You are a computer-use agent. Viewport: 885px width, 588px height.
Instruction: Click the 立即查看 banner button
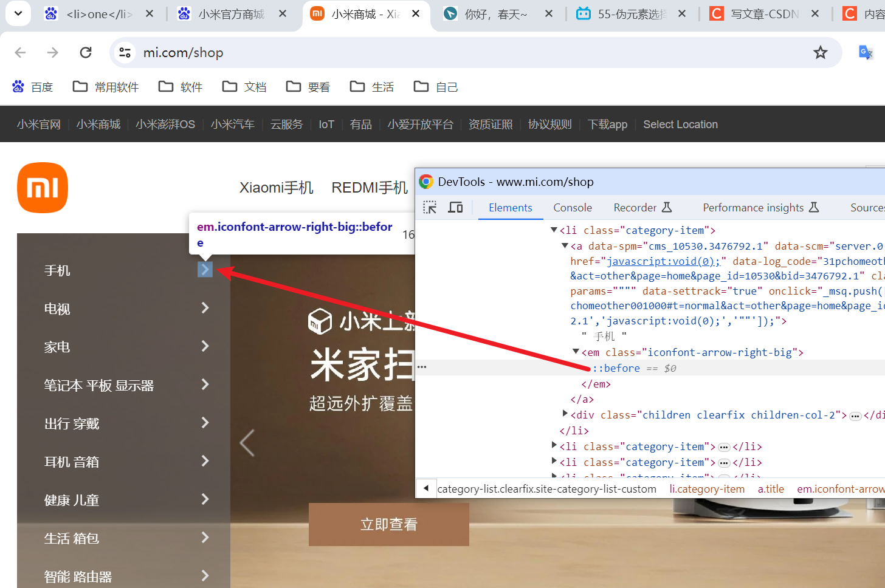(x=389, y=524)
